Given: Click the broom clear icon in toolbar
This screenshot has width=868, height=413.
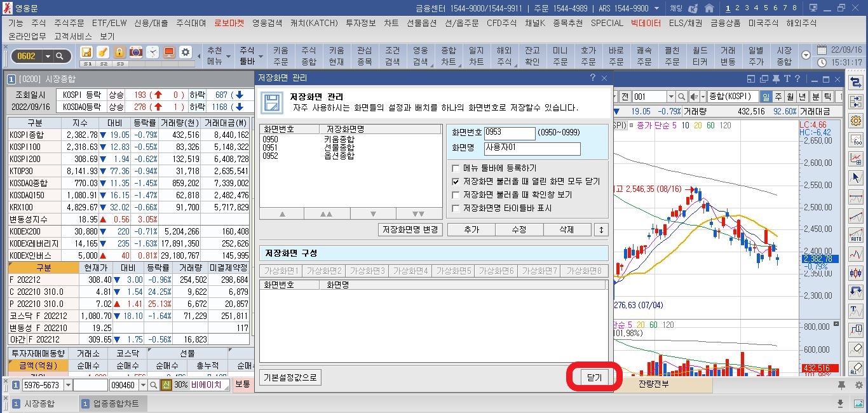Looking at the screenshot, I should (103, 52).
